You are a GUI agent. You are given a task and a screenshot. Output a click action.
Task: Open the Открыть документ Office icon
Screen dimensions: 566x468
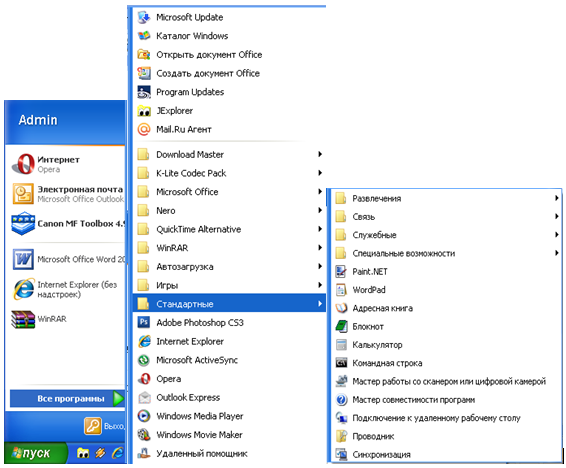(144, 54)
